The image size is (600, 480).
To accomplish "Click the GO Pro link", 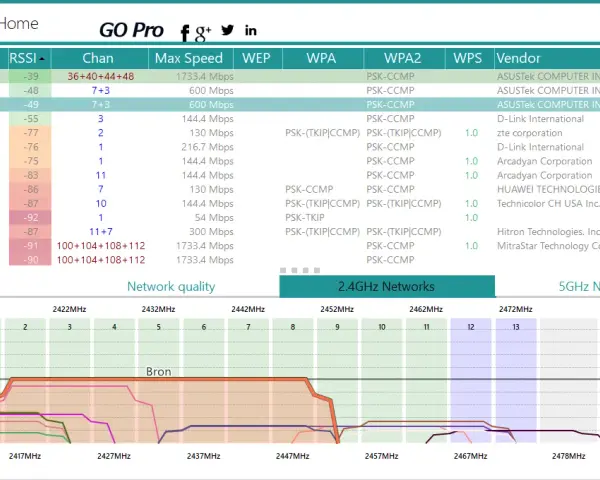I will point(131,30).
